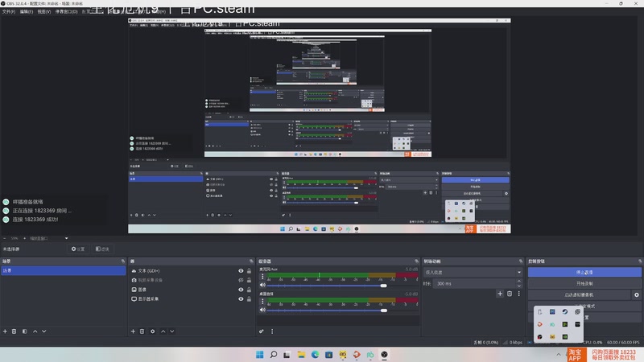Open scene filters icon in Scenes panel
Viewport: 644px width, 362px height.
tap(25, 331)
